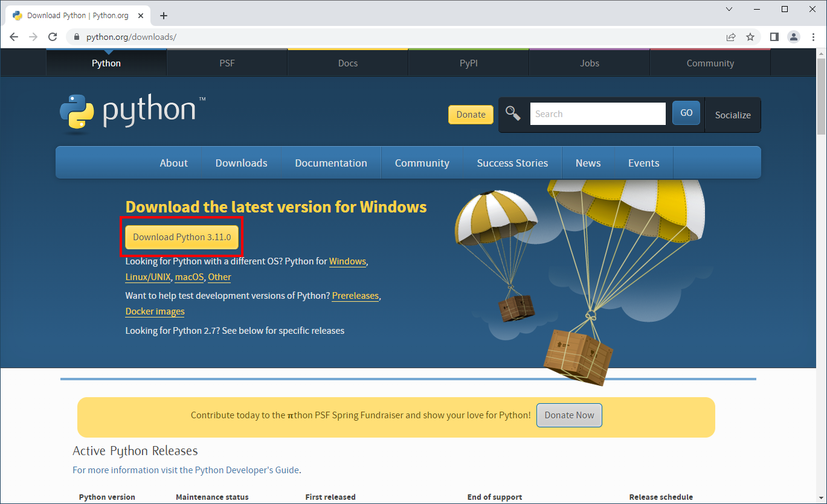Viewport: 827px width, 504px height.
Task: Reload the page with refresh icon
Action: [53, 37]
